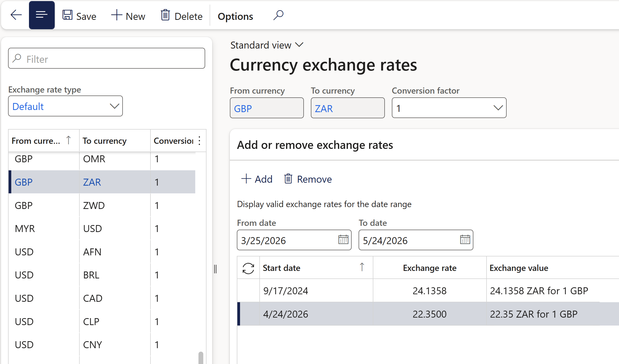Click the Delete trash icon
This screenshot has width=619, height=364.
point(165,15)
